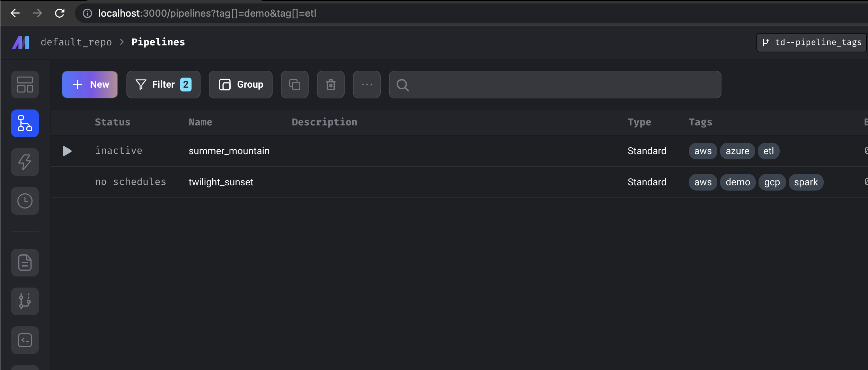Click the Name column header
Image resolution: width=868 pixels, height=370 pixels.
click(201, 122)
